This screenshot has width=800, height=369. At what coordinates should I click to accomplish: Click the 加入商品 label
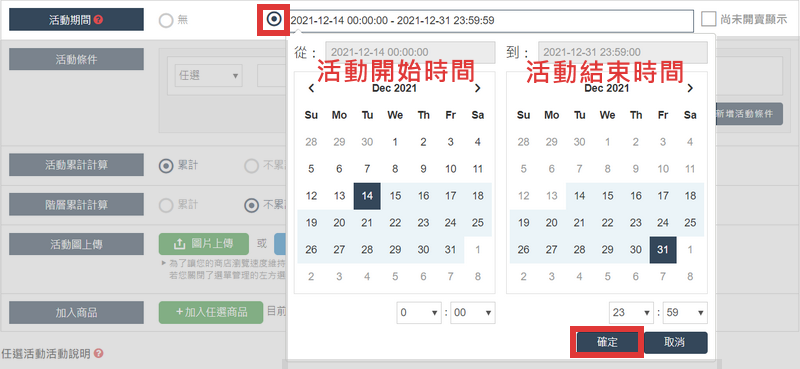[77, 312]
